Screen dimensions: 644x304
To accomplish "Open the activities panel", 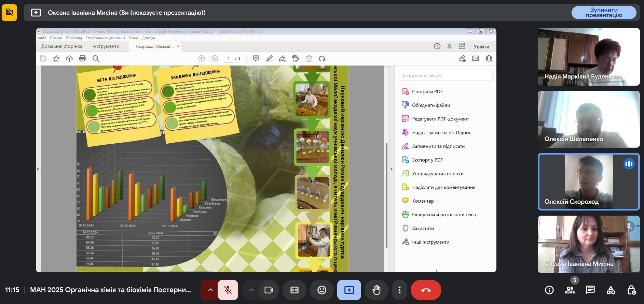I will pyautogui.click(x=611, y=290).
